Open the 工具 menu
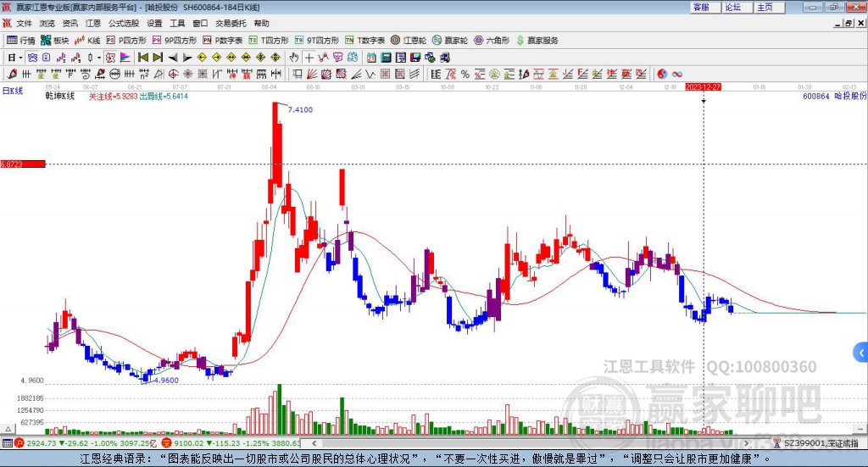 pyautogui.click(x=177, y=23)
